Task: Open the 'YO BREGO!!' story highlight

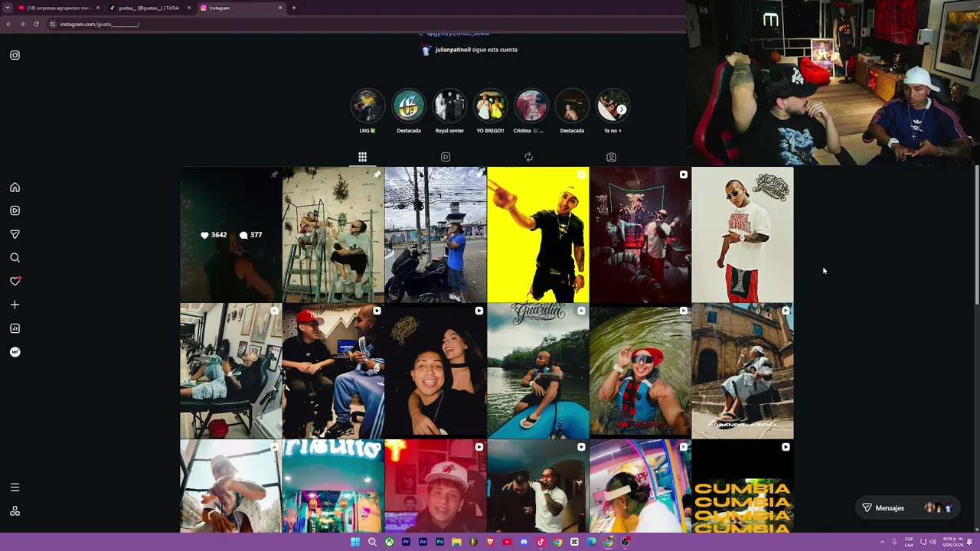Action: (x=490, y=106)
